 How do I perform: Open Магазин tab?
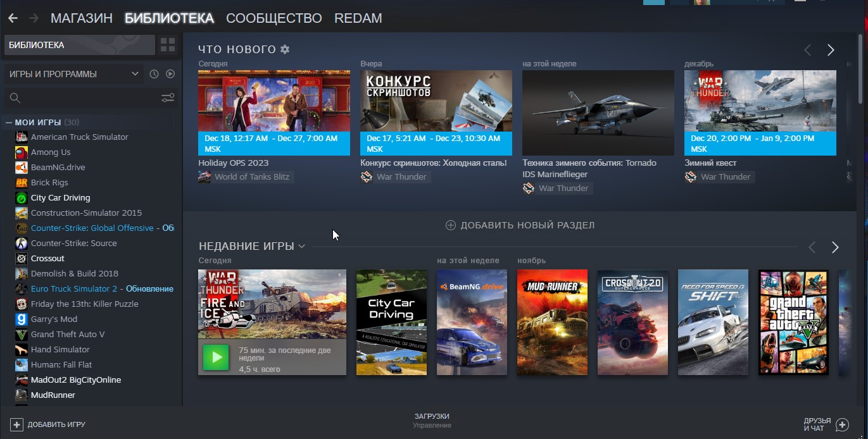(x=82, y=18)
